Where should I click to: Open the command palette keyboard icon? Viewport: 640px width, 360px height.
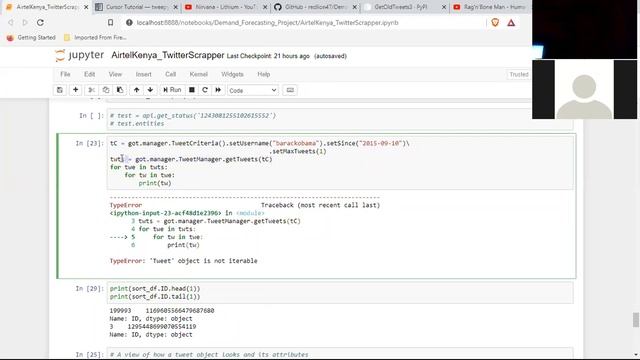pos(290,90)
